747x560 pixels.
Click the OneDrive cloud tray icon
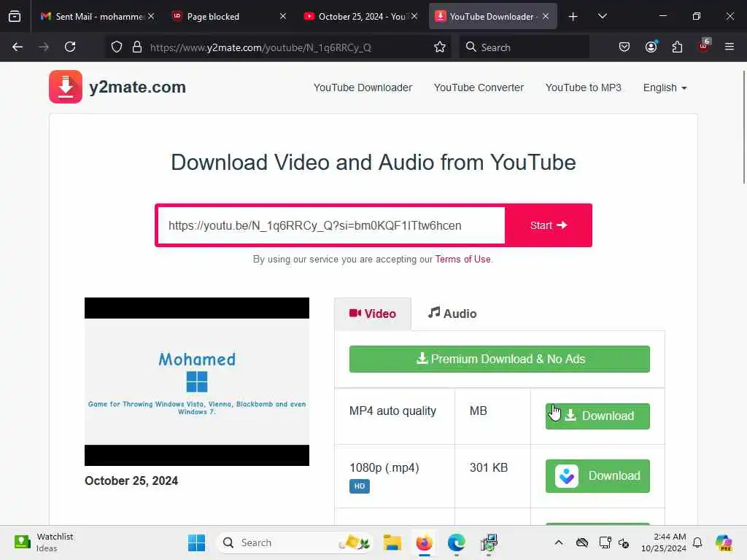pyautogui.click(x=581, y=542)
